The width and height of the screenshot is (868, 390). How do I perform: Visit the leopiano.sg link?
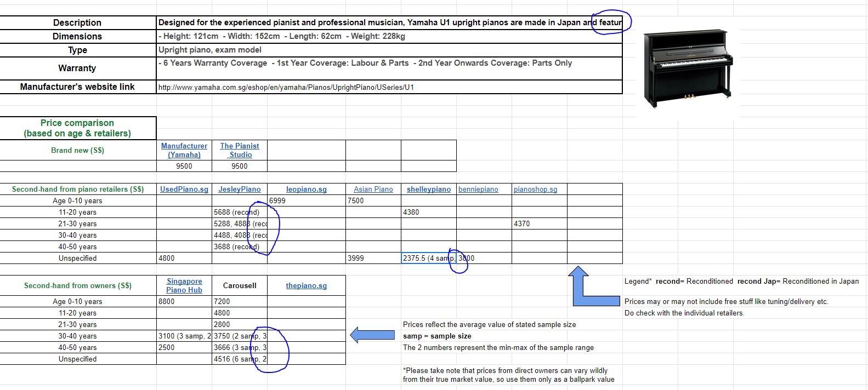pos(307,189)
